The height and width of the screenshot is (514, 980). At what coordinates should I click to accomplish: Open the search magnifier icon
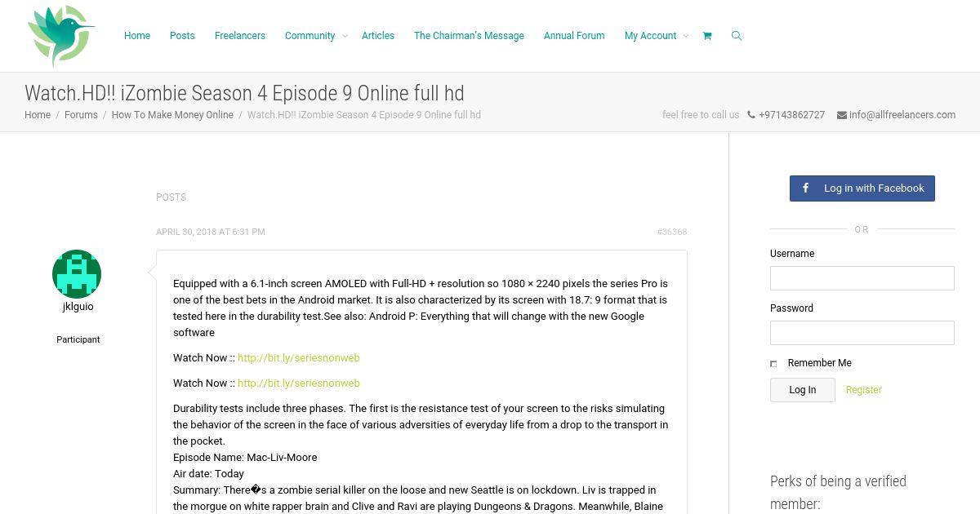point(737,36)
